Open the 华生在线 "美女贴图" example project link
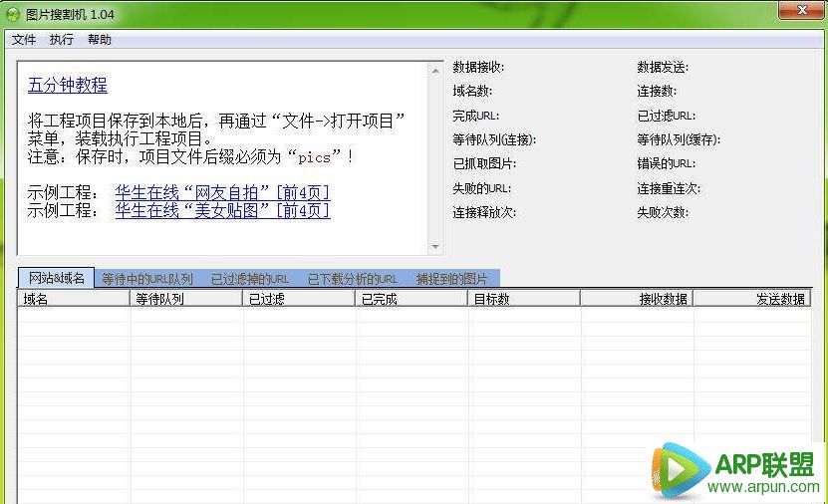Screen dimensions: 828x504 click(222, 210)
